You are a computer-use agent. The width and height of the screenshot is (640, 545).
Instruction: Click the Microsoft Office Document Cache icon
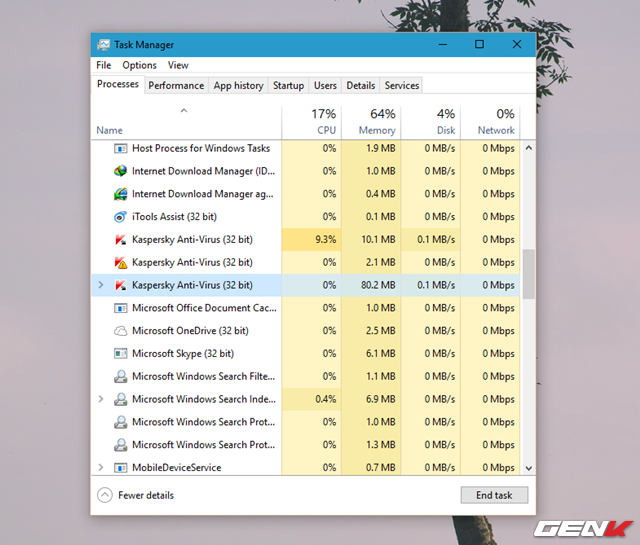point(120,308)
